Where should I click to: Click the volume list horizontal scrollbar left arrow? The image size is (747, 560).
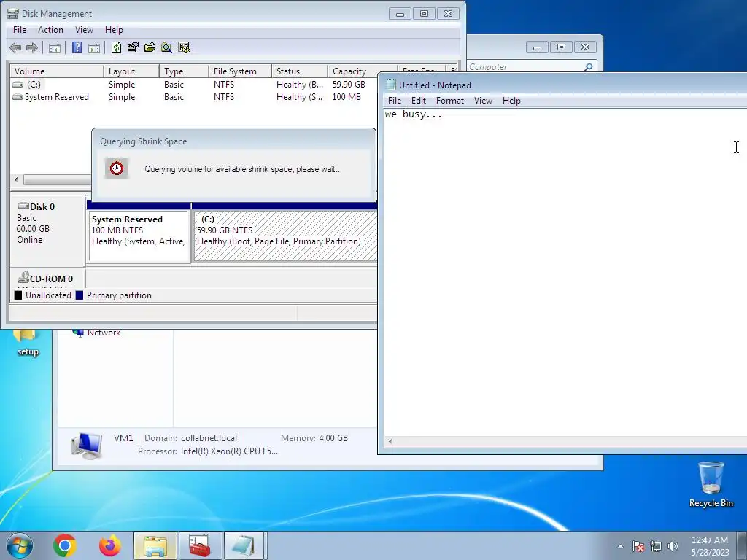[x=16, y=179]
